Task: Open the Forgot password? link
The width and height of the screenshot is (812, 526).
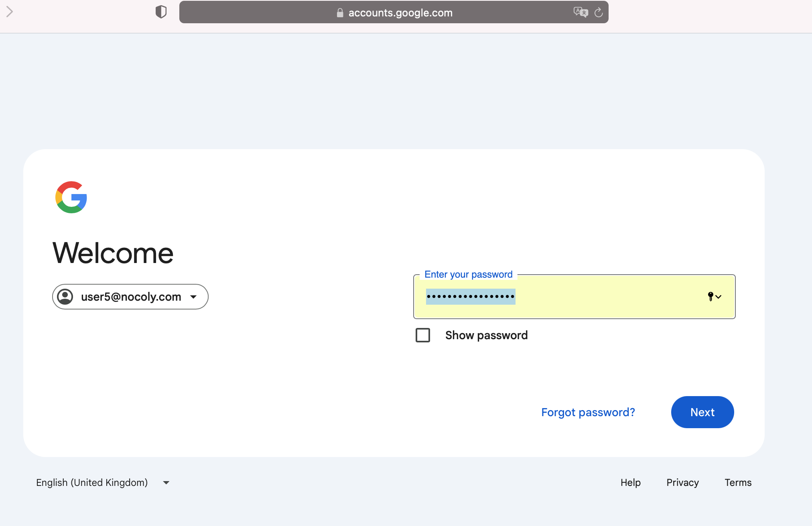Action: point(588,412)
